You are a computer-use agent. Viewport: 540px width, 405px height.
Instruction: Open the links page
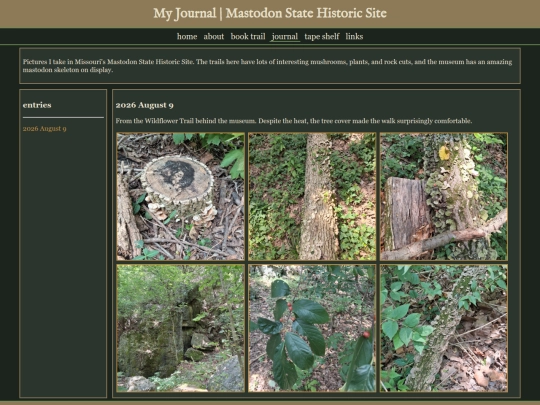point(354,37)
